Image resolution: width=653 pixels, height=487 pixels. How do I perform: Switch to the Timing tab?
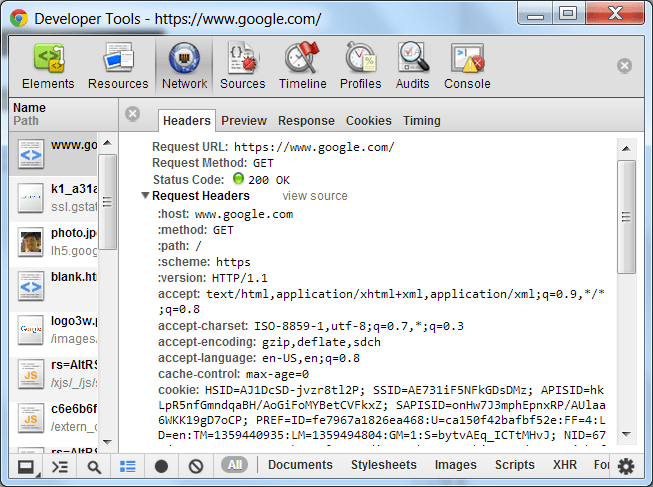(x=421, y=121)
